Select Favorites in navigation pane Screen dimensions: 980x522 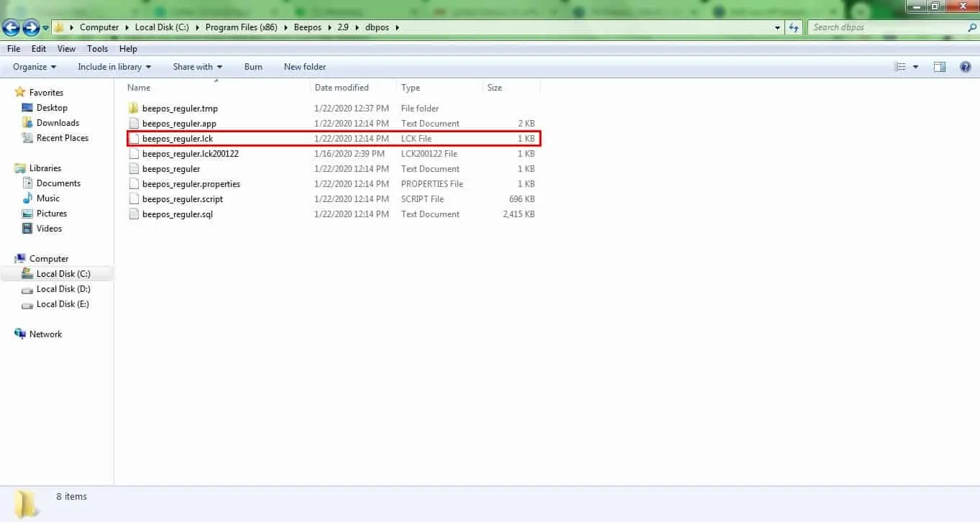[x=46, y=93]
